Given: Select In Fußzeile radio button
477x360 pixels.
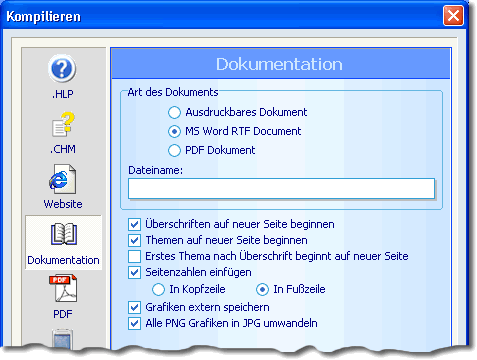Looking at the screenshot, I should point(262,289).
